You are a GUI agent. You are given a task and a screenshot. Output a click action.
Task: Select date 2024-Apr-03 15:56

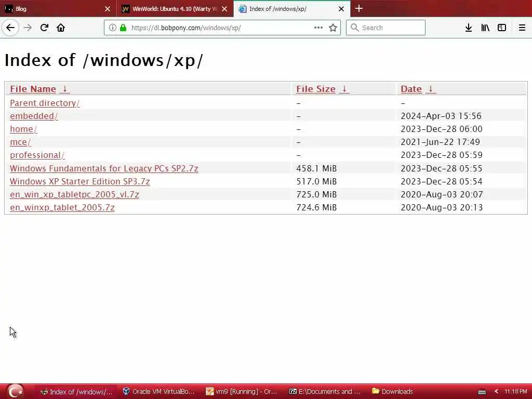pos(441,116)
